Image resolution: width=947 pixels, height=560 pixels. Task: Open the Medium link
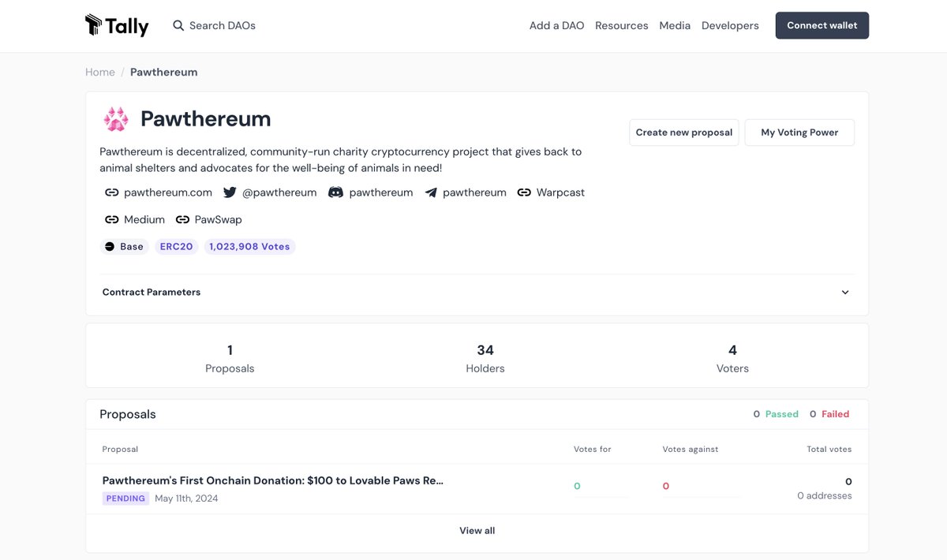click(x=144, y=219)
